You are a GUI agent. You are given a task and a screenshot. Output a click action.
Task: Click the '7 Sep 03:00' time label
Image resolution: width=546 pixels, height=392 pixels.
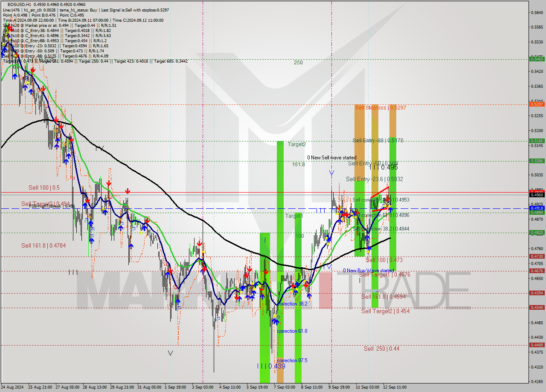285,387
